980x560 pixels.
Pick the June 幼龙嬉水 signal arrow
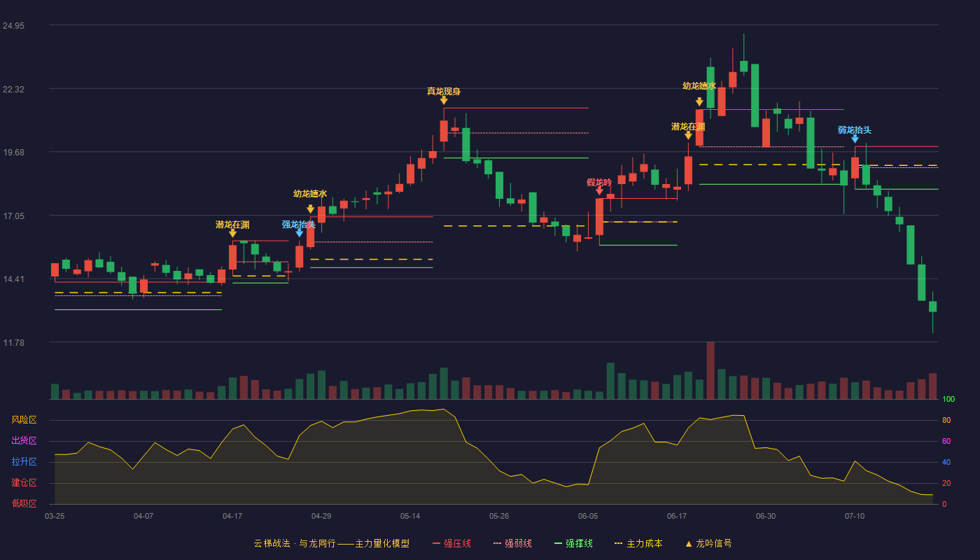(699, 102)
